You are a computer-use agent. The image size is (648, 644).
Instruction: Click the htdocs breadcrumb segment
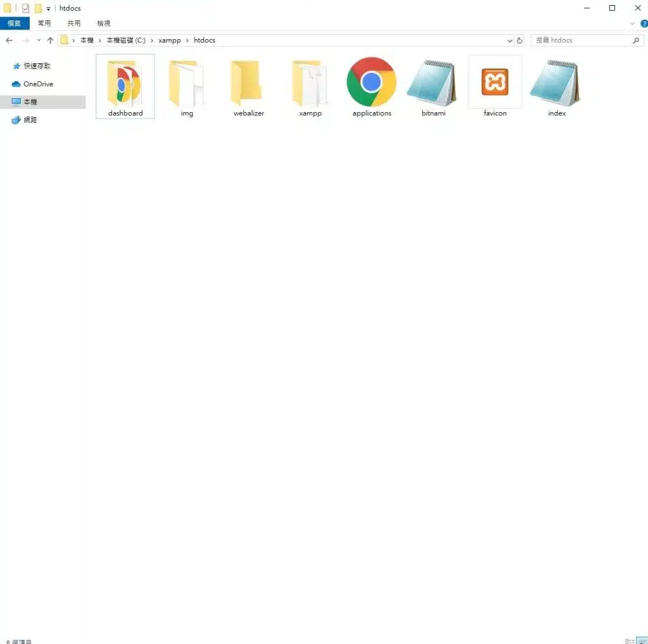[x=204, y=40]
